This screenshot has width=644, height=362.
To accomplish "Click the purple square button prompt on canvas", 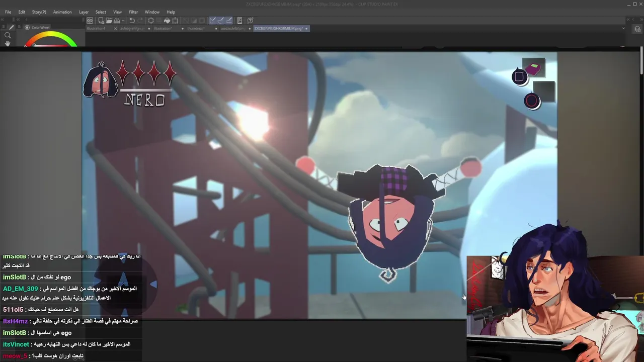I will click(519, 77).
